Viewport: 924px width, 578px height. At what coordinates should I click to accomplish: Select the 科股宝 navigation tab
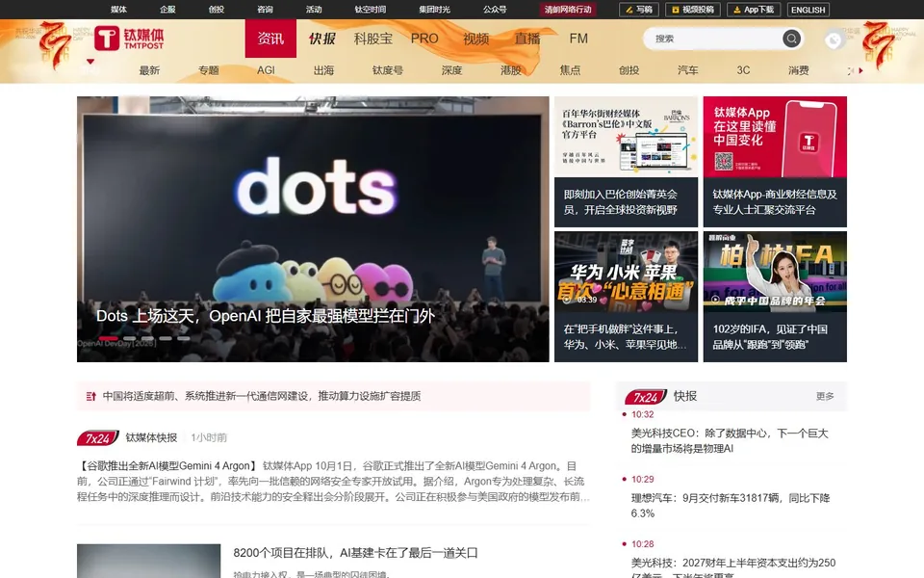[373, 39]
